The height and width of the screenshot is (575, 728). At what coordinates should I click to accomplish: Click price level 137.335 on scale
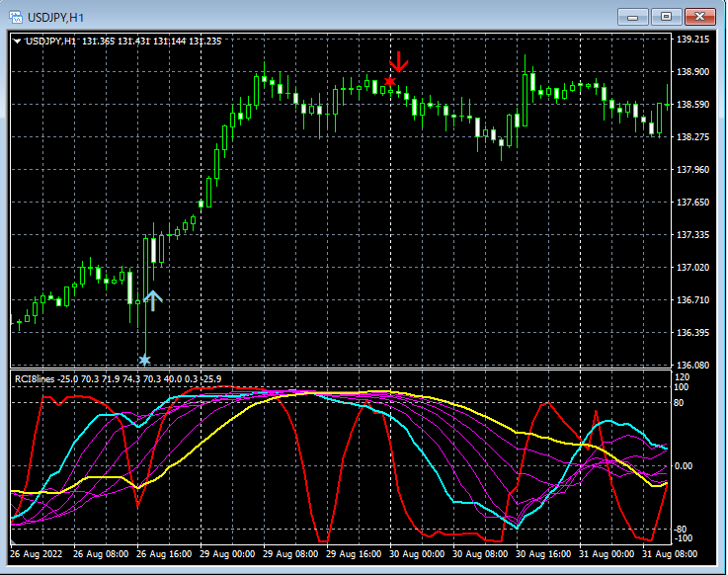[x=692, y=234]
